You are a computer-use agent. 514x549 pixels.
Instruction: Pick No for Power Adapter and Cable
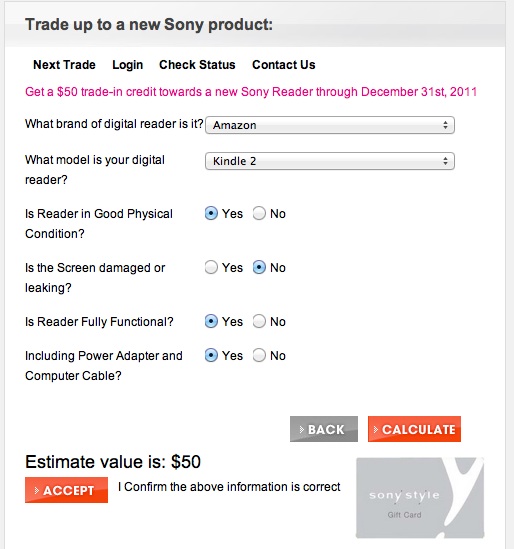point(259,355)
